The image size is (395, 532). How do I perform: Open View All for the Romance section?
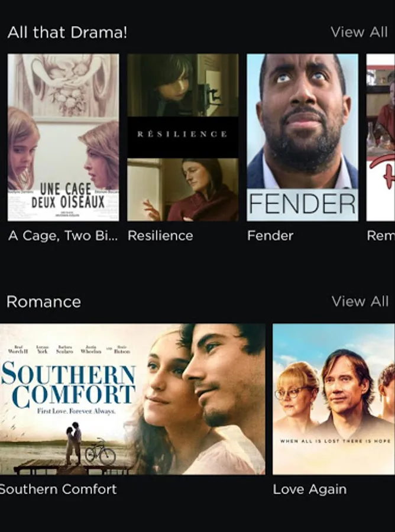point(360,301)
